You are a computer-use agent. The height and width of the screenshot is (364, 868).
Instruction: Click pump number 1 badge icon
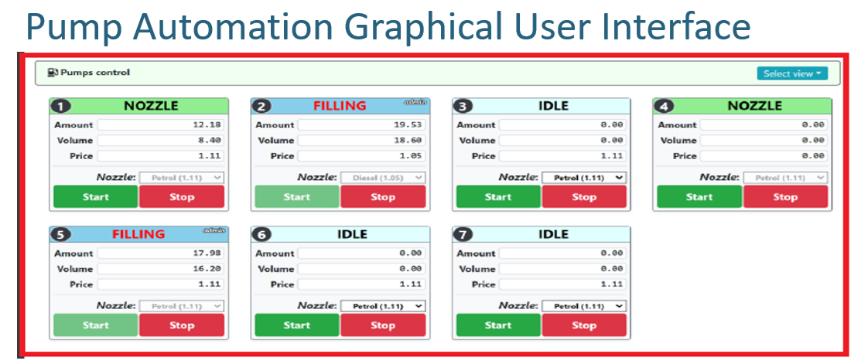coord(57,107)
